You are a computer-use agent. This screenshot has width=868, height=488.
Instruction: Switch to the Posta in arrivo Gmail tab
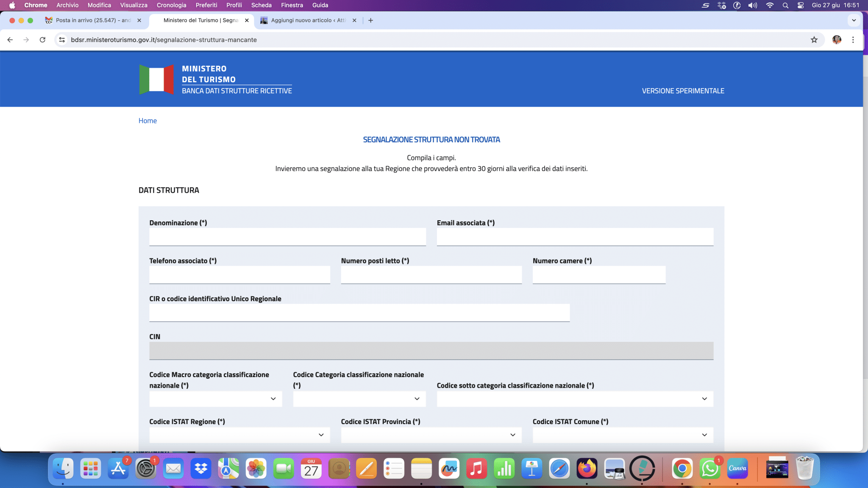click(x=93, y=20)
